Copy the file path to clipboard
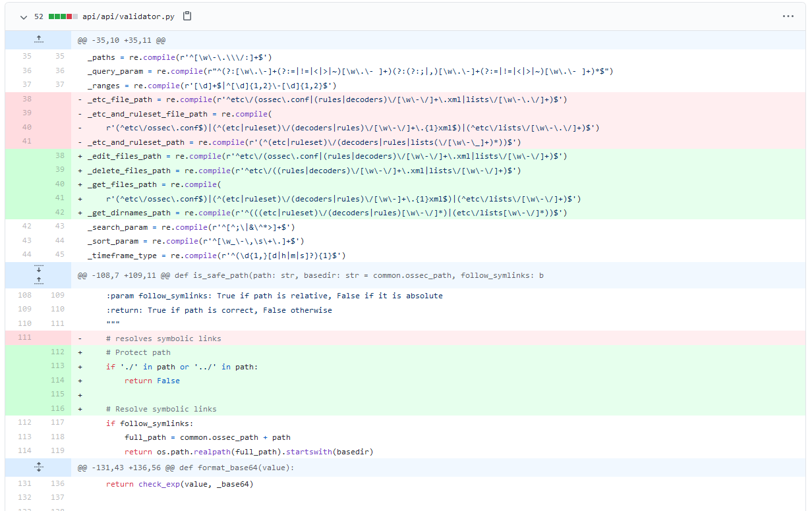This screenshot has height=511, width=812. [x=187, y=17]
